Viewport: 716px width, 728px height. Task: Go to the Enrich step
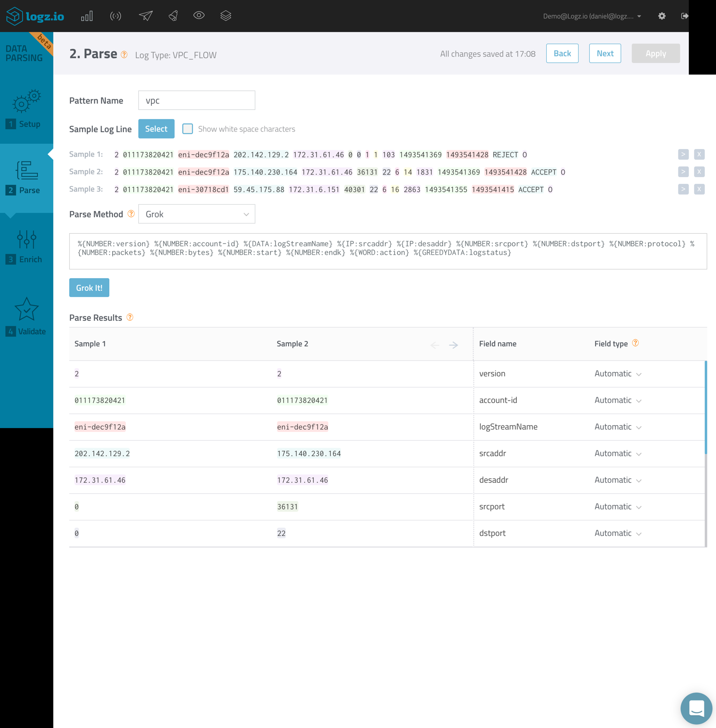click(x=27, y=247)
